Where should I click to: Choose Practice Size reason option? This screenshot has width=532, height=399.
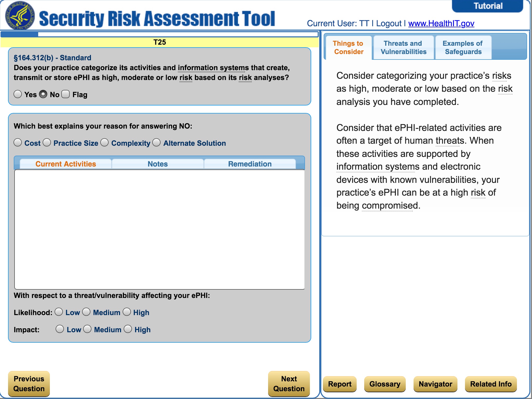coord(47,142)
